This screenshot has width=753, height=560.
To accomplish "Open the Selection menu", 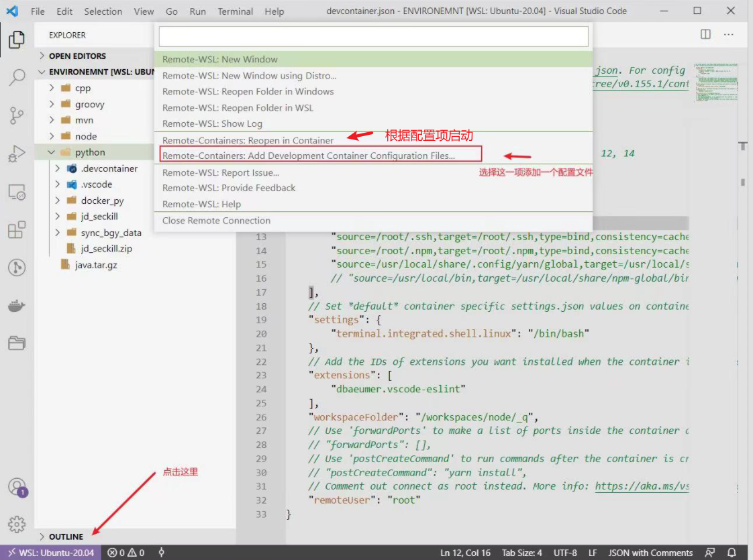I will (x=103, y=11).
